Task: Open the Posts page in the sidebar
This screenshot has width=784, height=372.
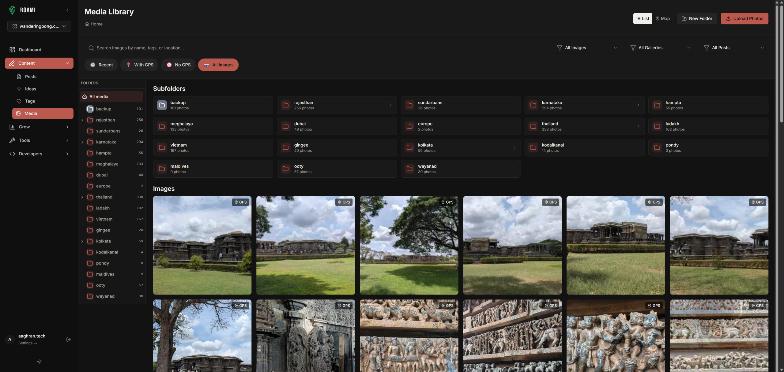Action: tap(42, 77)
